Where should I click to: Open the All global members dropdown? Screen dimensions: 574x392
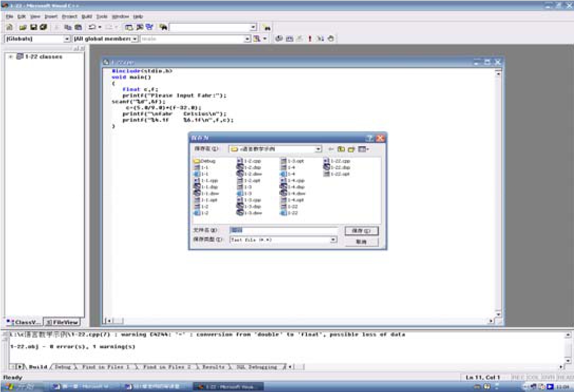[x=135, y=39]
